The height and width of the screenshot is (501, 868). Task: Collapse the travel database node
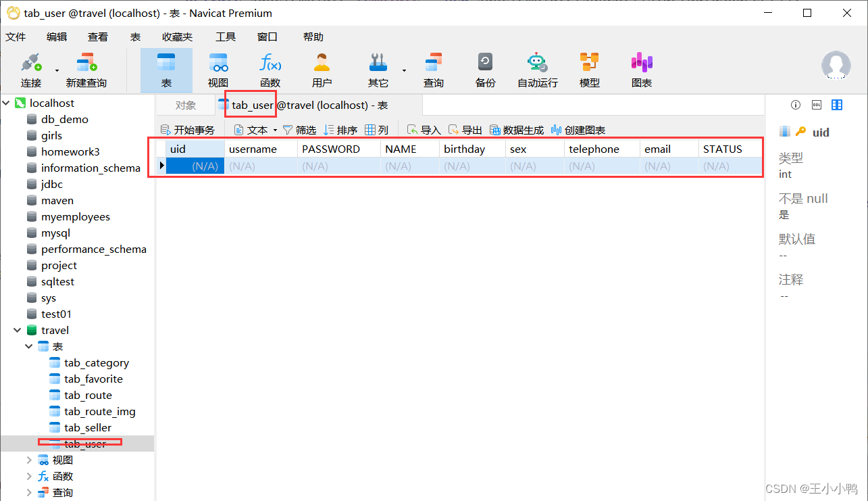(x=17, y=330)
